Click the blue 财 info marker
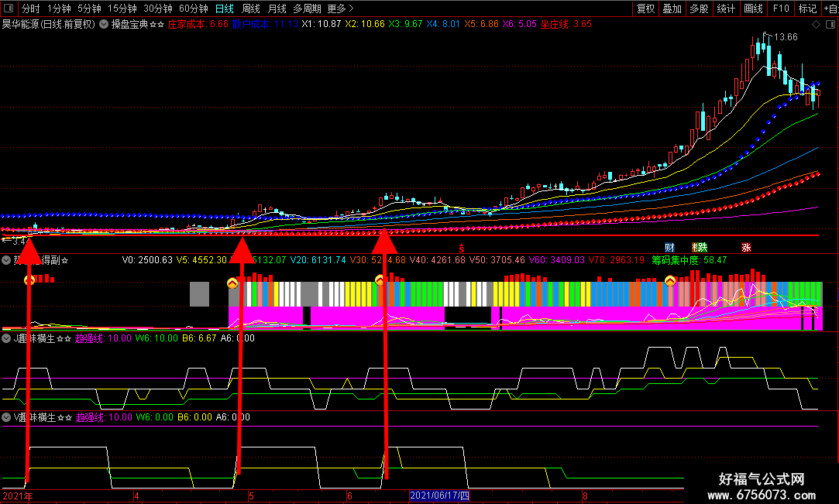Screen dimensions: 839x504 (x=669, y=248)
